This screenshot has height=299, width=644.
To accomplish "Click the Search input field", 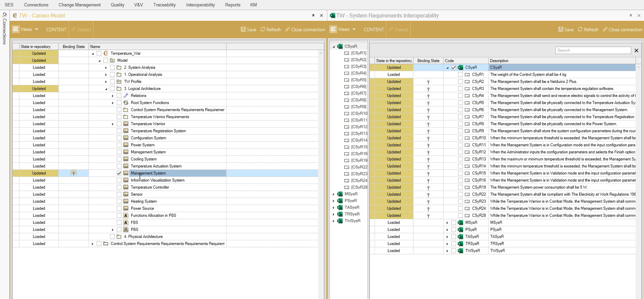I will (x=593, y=50).
